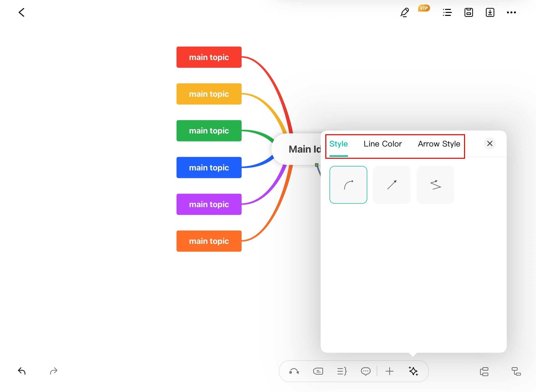Viewport: 536px width, 392px height.
Task: Switch to outline list view icon
Action: (x=447, y=12)
